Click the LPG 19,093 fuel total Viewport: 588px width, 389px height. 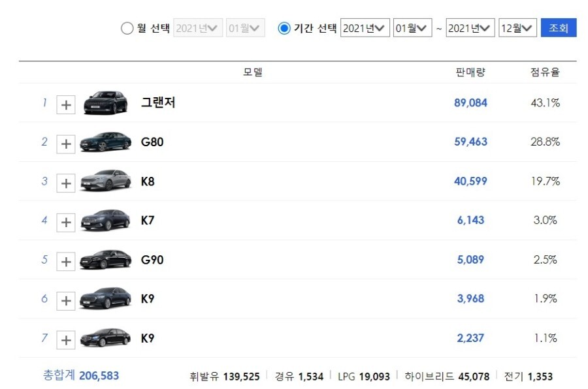click(x=364, y=376)
